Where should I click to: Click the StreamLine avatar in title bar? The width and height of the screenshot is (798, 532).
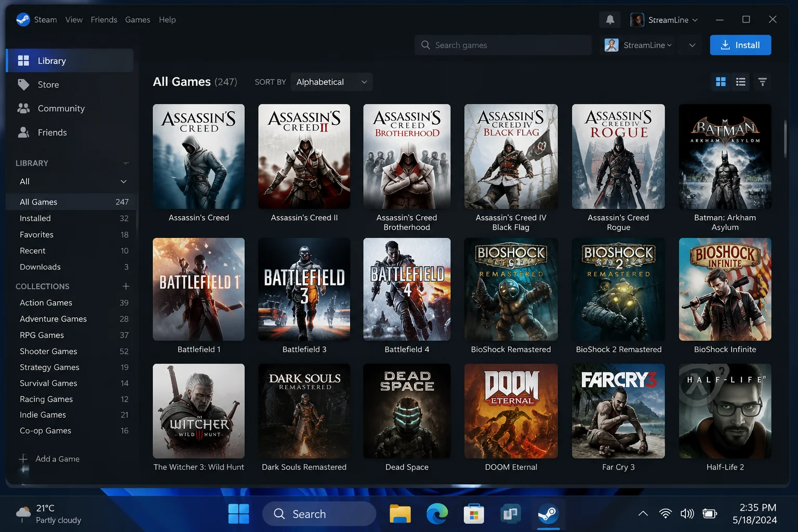pyautogui.click(x=637, y=20)
